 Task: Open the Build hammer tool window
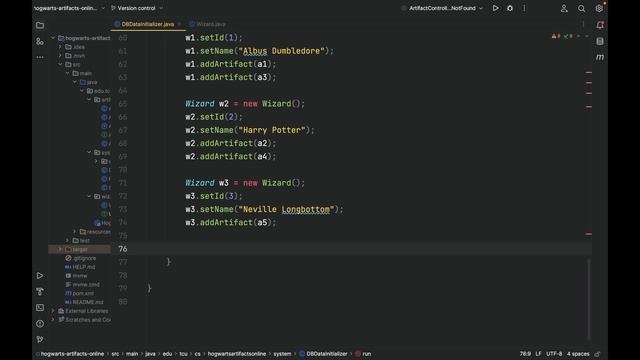40,291
